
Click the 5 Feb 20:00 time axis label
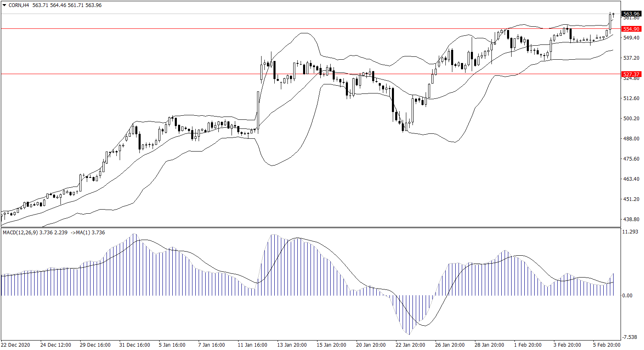(x=607, y=345)
